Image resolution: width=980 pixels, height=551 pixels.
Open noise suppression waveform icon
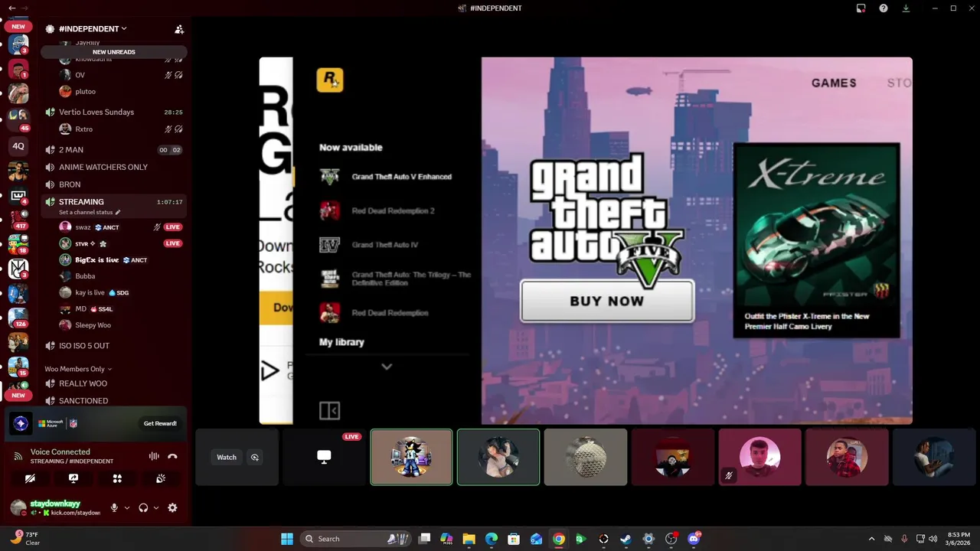click(154, 456)
